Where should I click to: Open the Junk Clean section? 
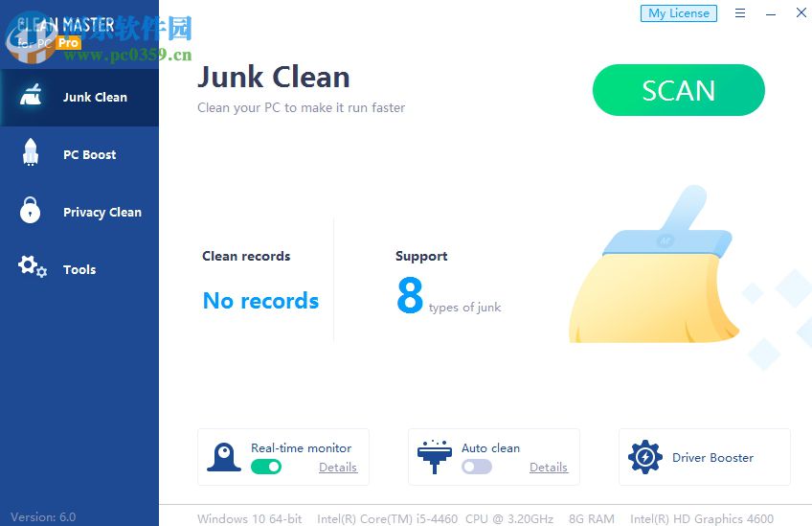coord(79,98)
